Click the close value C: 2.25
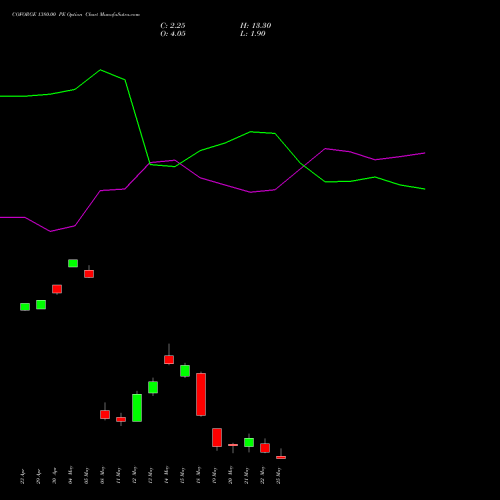 [173, 26]
